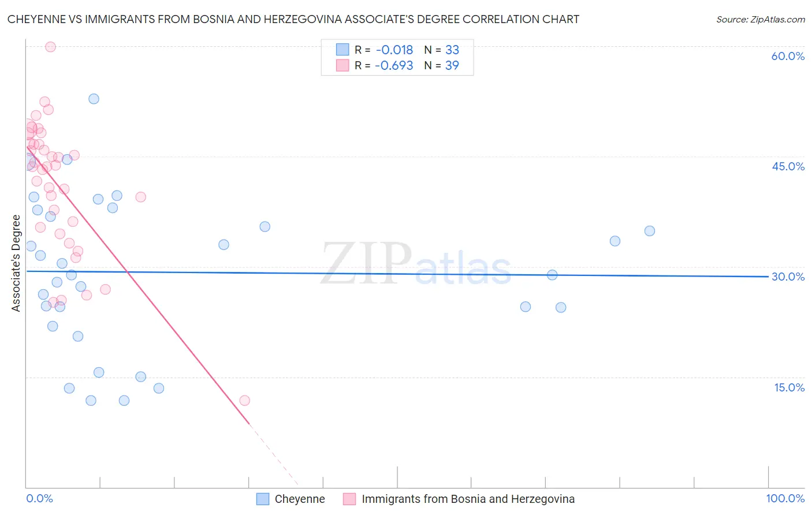The image size is (812, 515).
Task: Click the 30.0% y-axis label
Action: pos(788,277)
